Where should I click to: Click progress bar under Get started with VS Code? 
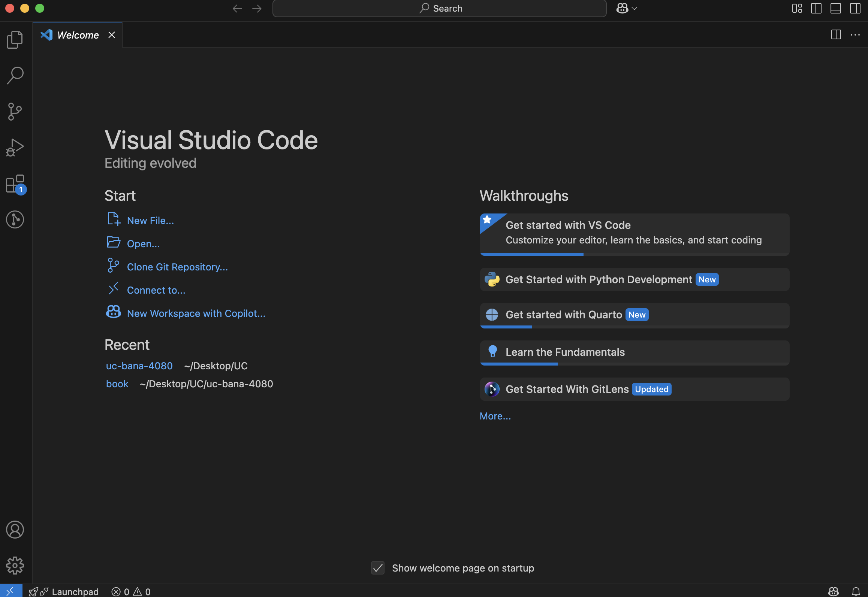pos(635,254)
